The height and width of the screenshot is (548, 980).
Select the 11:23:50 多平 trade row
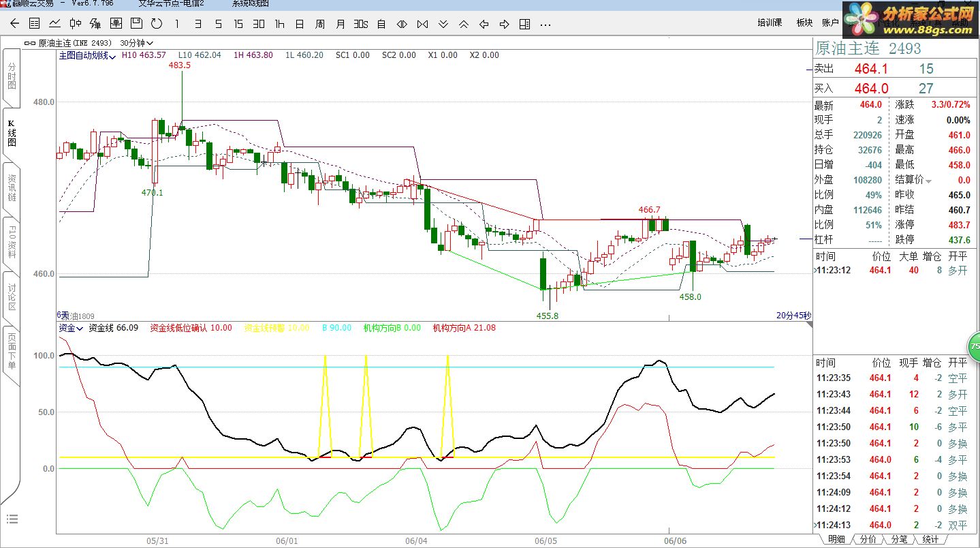pyautogui.click(x=894, y=427)
